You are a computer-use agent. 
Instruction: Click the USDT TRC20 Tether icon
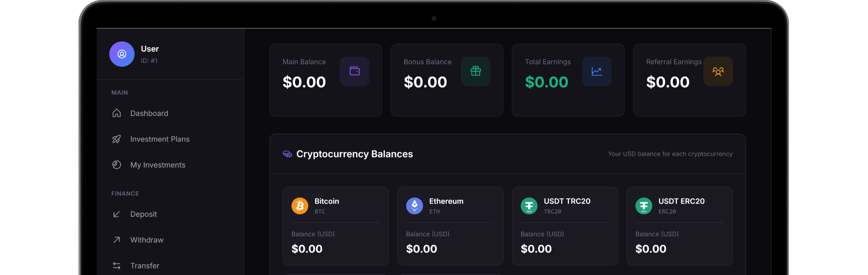(x=529, y=206)
